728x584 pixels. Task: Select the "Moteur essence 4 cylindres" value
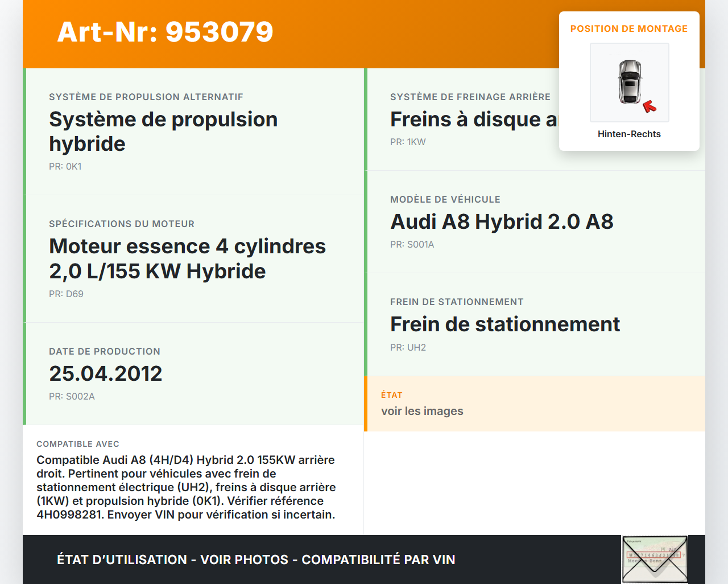(x=188, y=246)
